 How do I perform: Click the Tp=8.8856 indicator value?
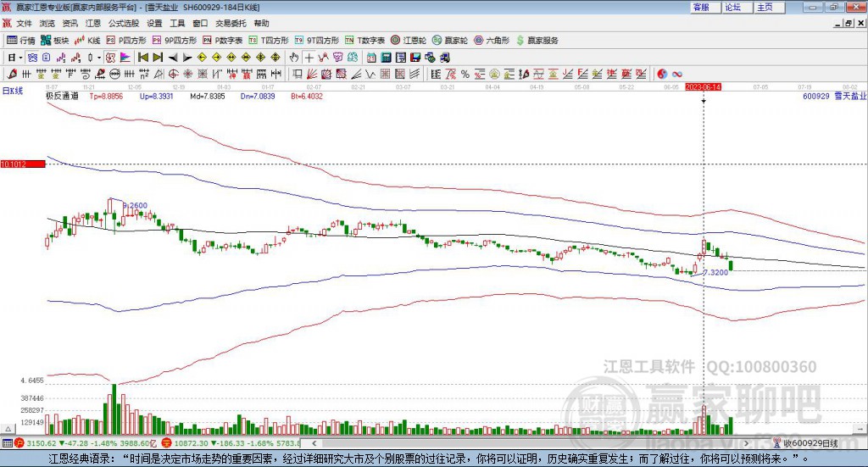pos(106,97)
